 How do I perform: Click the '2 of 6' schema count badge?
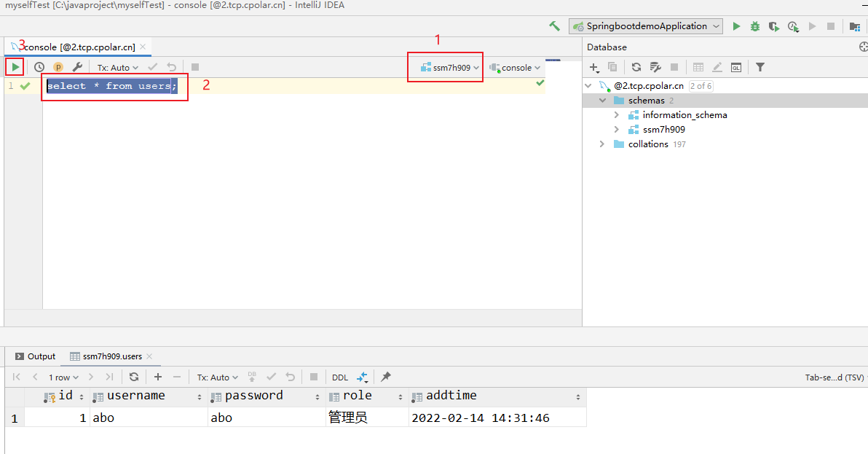click(x=701, y=86)
